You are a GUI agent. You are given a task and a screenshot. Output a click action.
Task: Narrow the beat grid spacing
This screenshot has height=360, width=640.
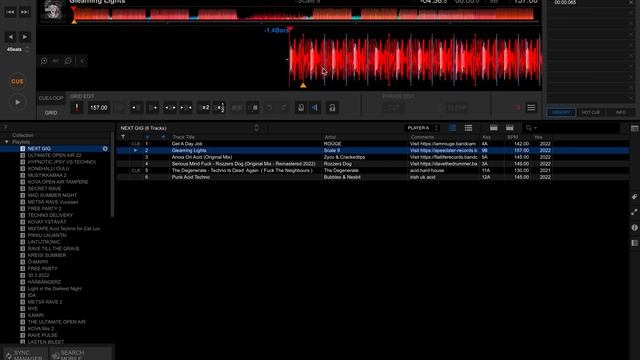(186, 108)
